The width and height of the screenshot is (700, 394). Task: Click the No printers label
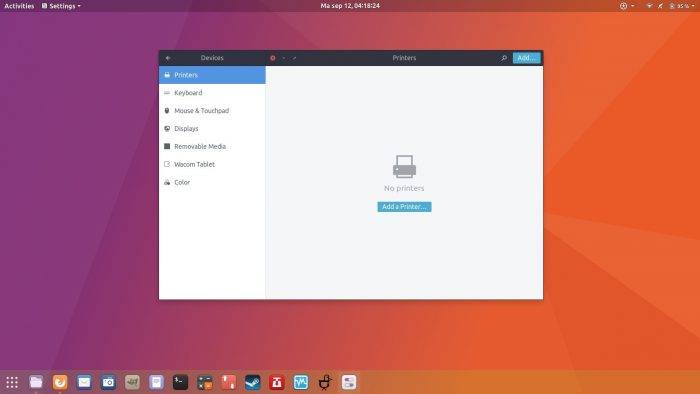(404, 188)
